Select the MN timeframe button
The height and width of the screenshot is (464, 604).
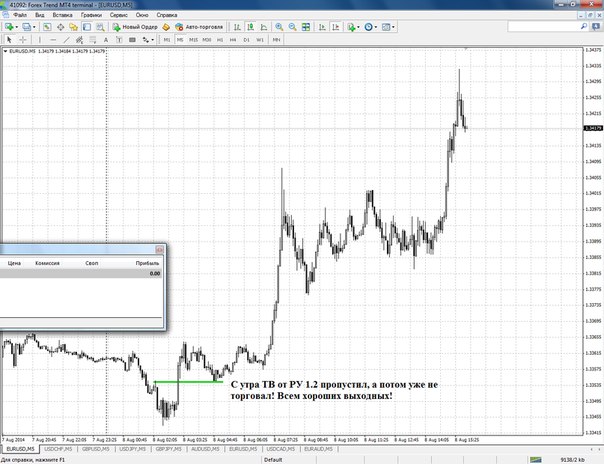click(x=276, y=40)
